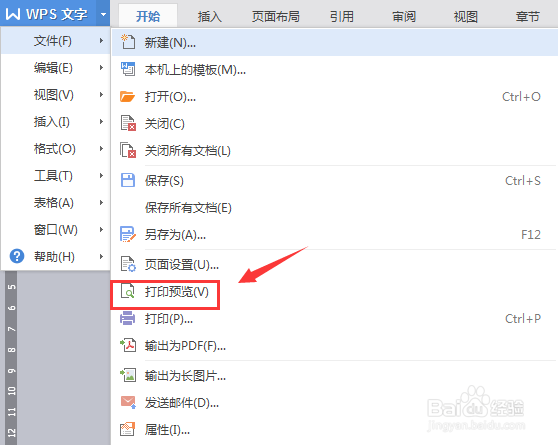Choose 输出为长图片... entry

pos(335,376)
